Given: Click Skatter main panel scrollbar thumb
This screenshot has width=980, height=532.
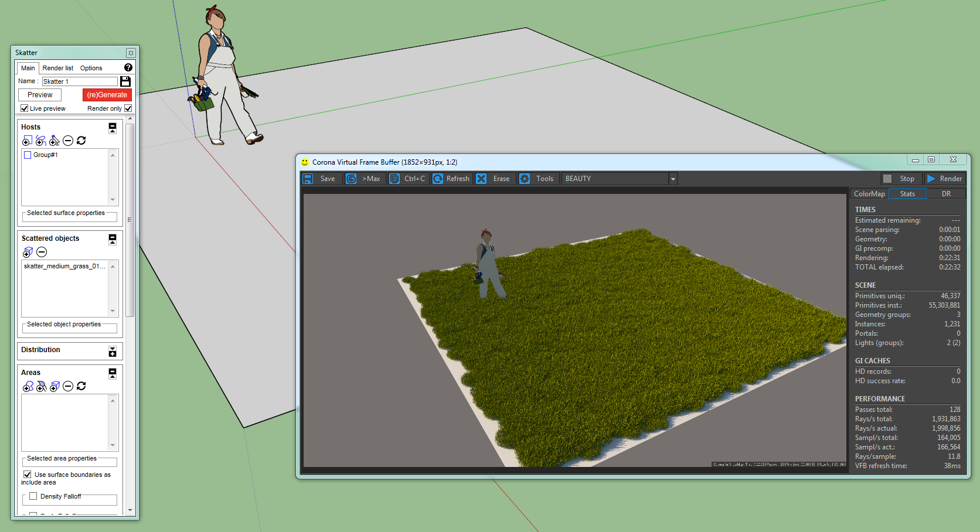Looking at the screenshot, I should pos(130,220).
